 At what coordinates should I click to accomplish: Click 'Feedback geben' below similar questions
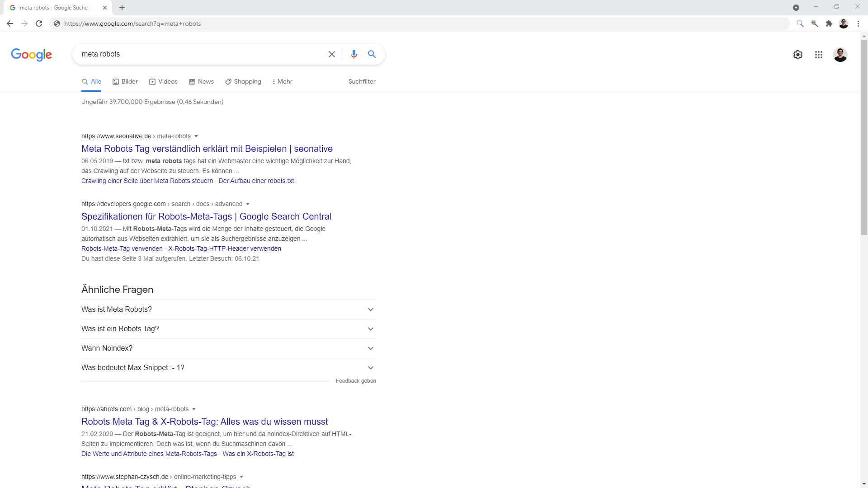pos(356,381)
